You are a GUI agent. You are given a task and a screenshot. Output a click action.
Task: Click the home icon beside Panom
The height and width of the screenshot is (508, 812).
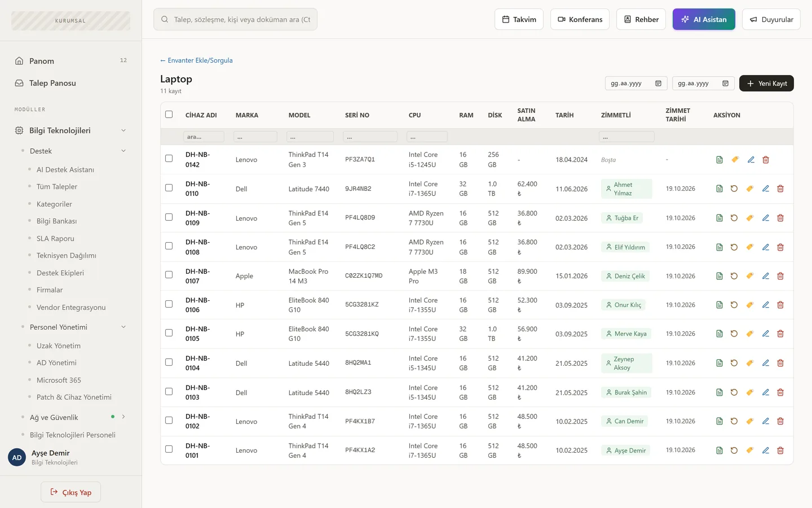pyautogui.click(x=19, y=61)
